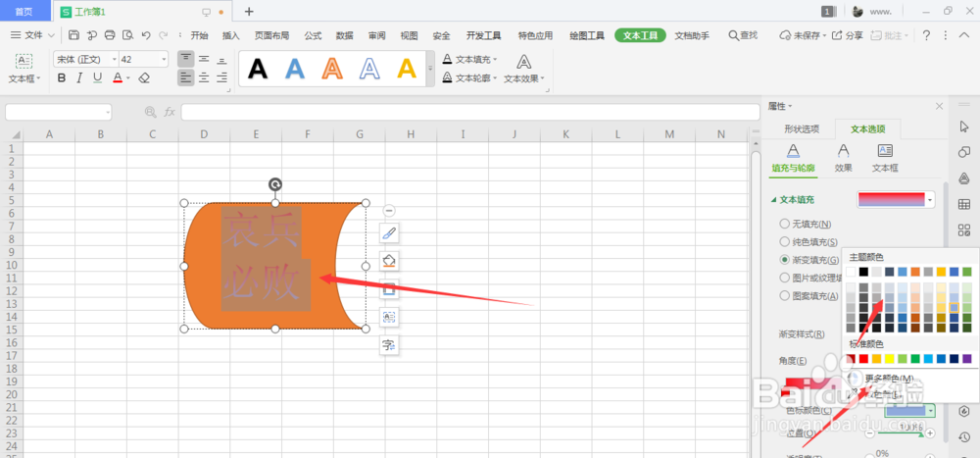Pick the black theme color swatch
This screenshot has height=458, width=980.
863,272
